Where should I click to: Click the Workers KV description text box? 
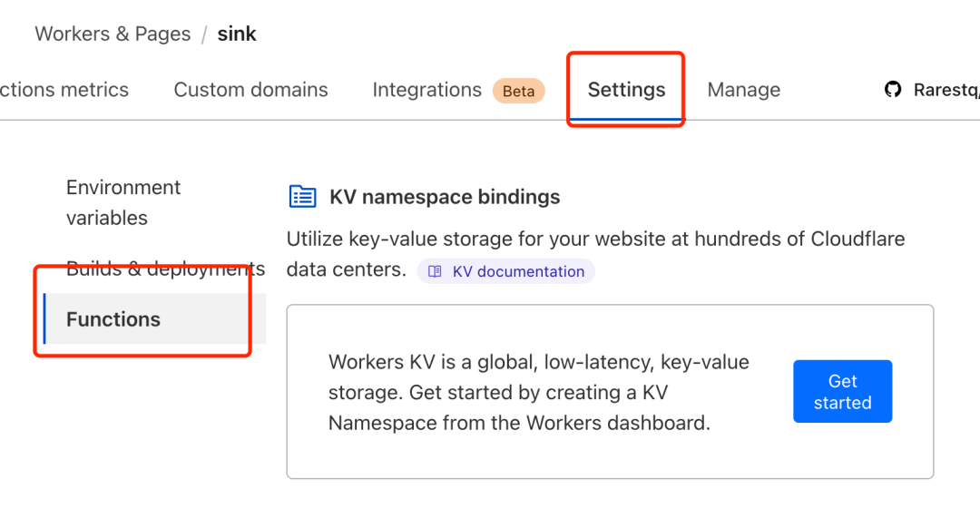610,392
